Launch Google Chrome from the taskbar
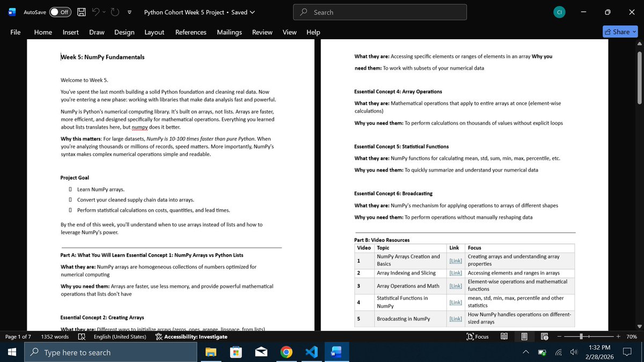Screen dimensions: 644x362 click(287, 352)
